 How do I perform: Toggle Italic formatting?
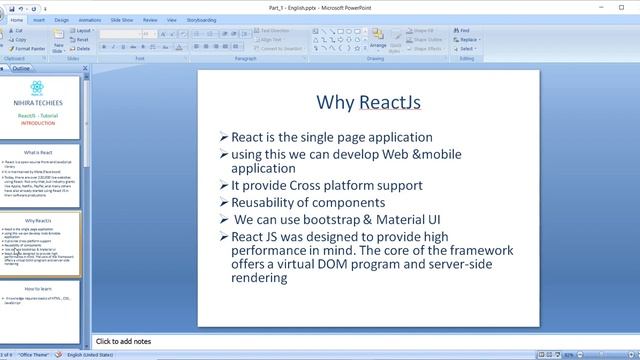click(x=113, y=47)
